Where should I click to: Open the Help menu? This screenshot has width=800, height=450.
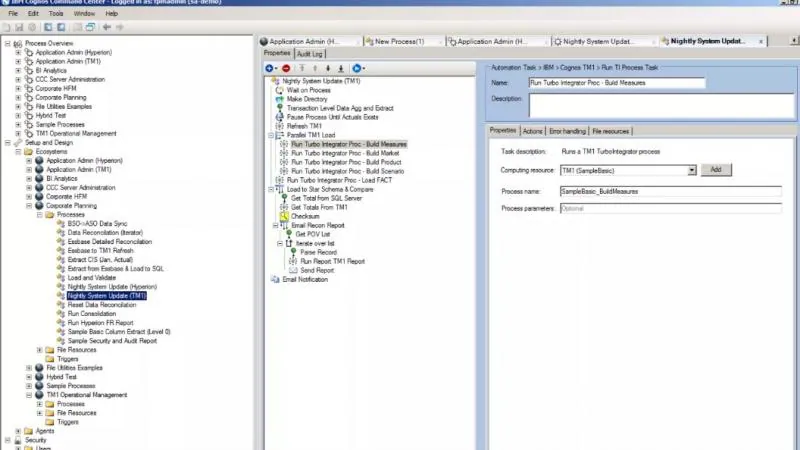click(x=111, y=14)
